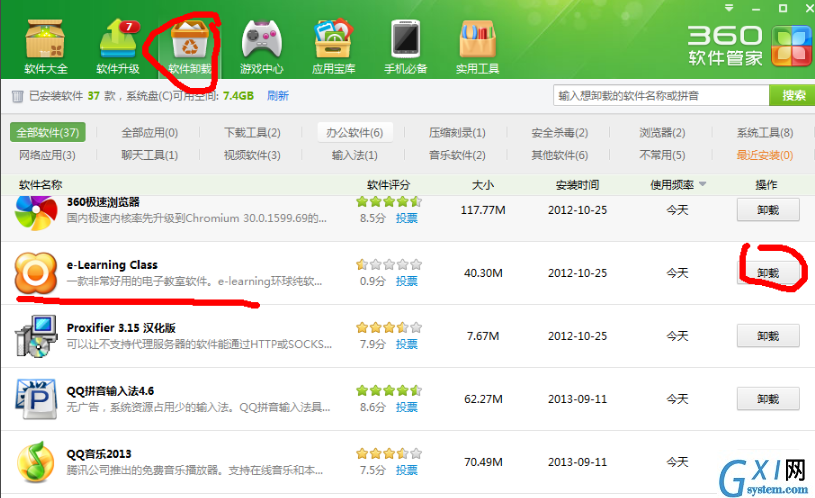Select the 系统工具(8) category
815x498 pixels.
click(765, 133)
